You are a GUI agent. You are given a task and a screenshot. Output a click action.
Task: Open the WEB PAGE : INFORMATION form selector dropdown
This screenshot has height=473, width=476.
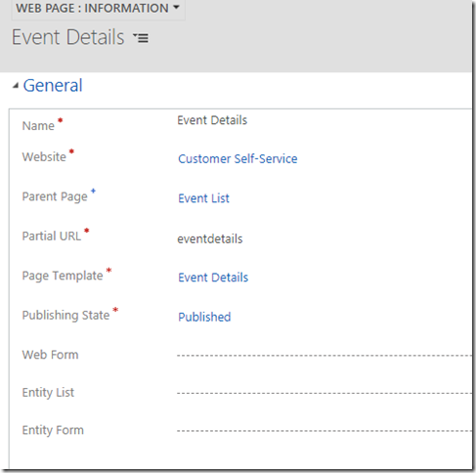(x=98, y=9)
